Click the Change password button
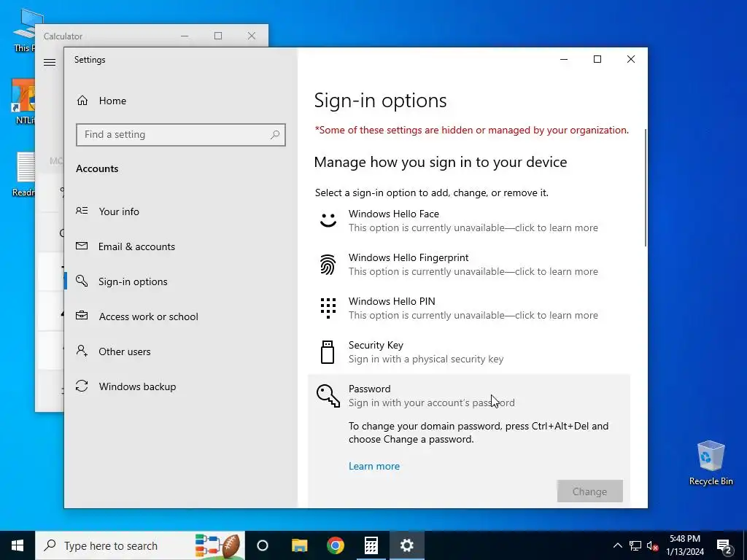Screen dimensions: 747x560 (x=589, y=491)
